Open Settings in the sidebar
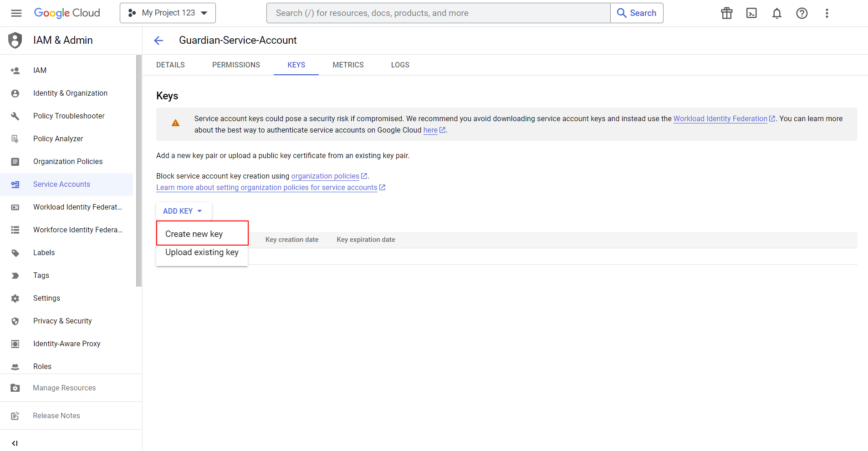This screenshot has width=868, height=451. coord(66,298)
